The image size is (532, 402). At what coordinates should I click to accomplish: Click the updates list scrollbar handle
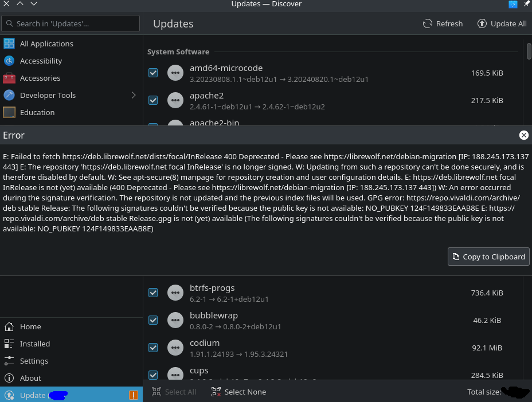pos(529,51)
